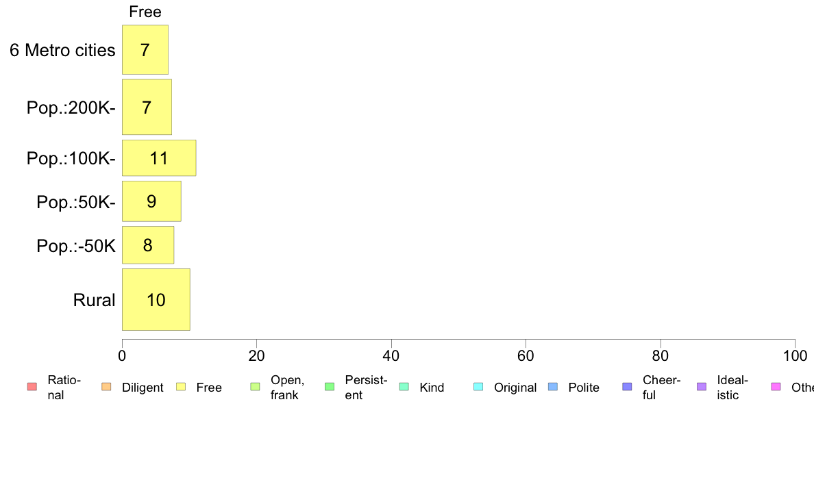Click the 6 Metro cities bar
814x504 pixels.
coord(145,50)
